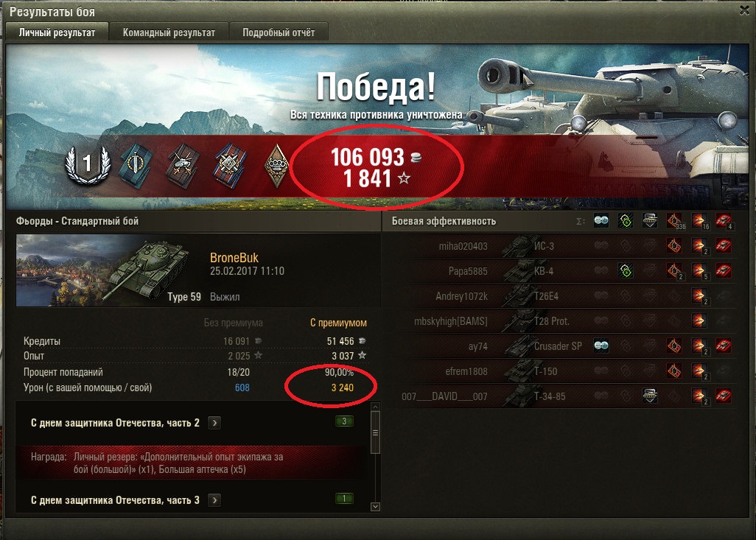Click the kills summary icon showing 4
Screen dimensions: 756x540
pyautogui.click(x=724, y=221)
